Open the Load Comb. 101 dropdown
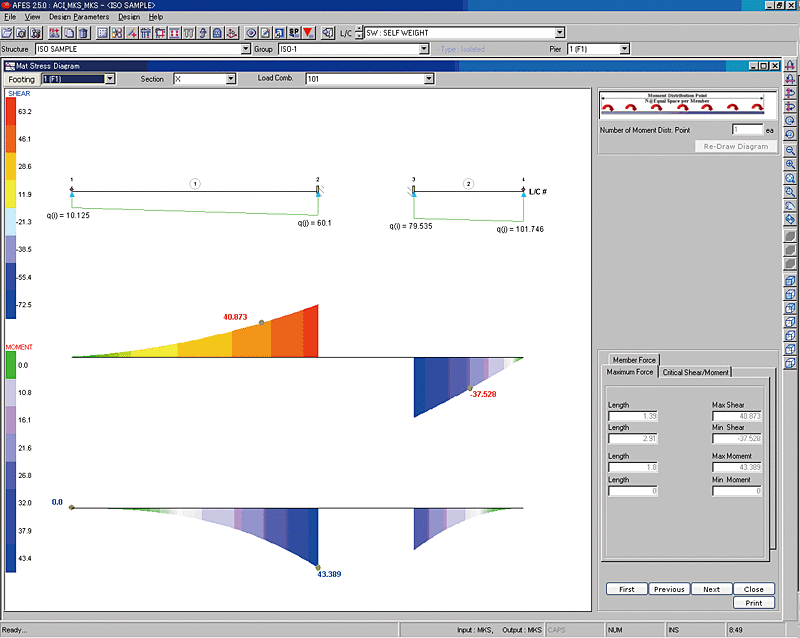800x638 pixels. 429,79
